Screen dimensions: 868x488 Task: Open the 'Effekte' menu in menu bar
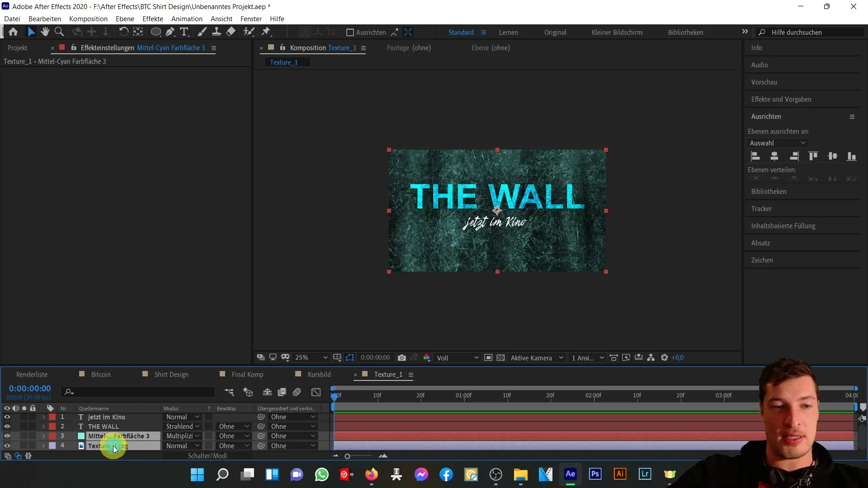[x=153, y=19]
